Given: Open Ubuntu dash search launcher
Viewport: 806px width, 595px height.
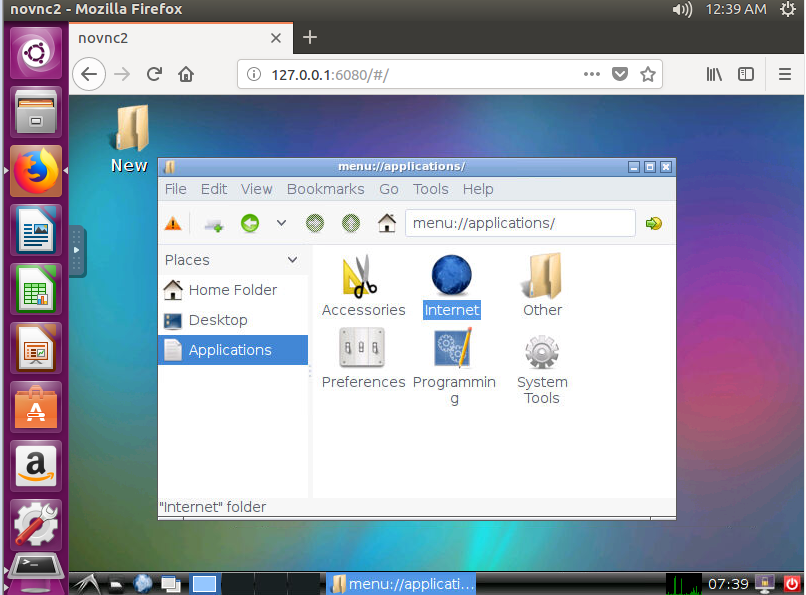Looking at the screenshot, I should [35, 53].
